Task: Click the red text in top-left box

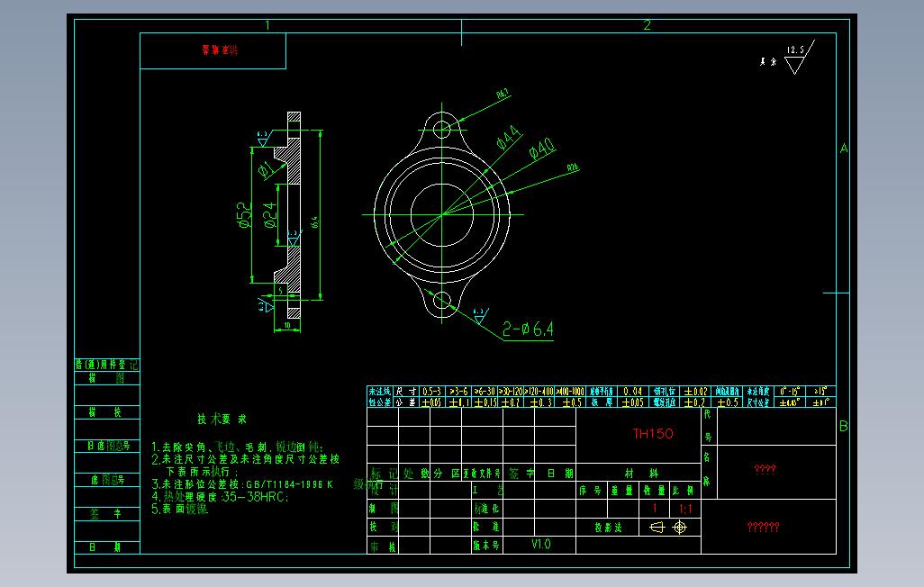Action: click(220, 50)
